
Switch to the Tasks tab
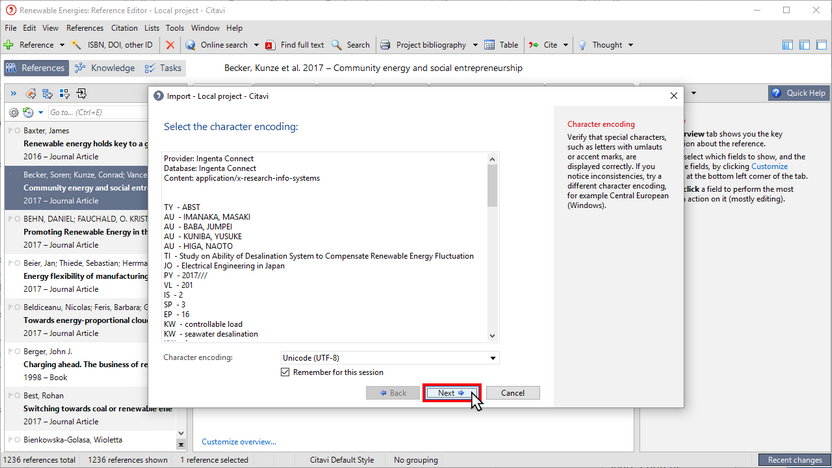pyautogui.click(x=163, y=68)
